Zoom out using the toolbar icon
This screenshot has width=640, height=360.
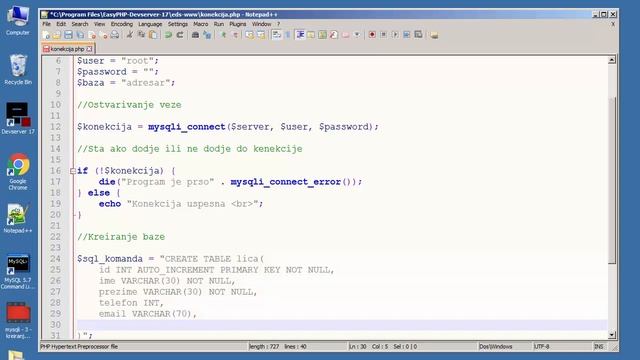click(235, 35)
